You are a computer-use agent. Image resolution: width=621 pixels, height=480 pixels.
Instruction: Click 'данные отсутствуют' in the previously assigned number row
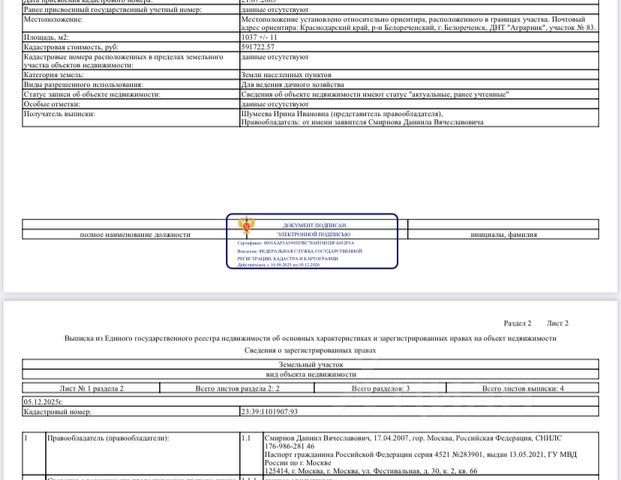click(275, 10)
